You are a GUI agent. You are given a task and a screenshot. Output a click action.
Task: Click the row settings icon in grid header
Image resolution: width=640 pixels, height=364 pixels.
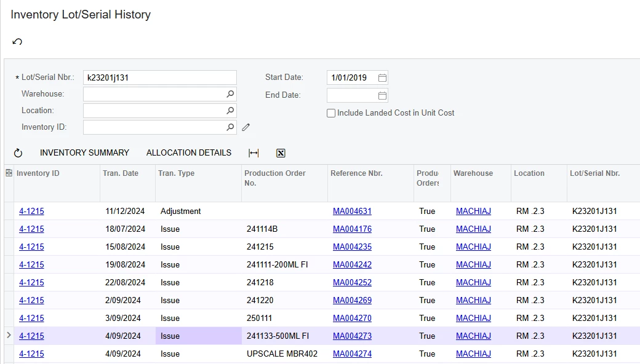(x=8, y=173)
